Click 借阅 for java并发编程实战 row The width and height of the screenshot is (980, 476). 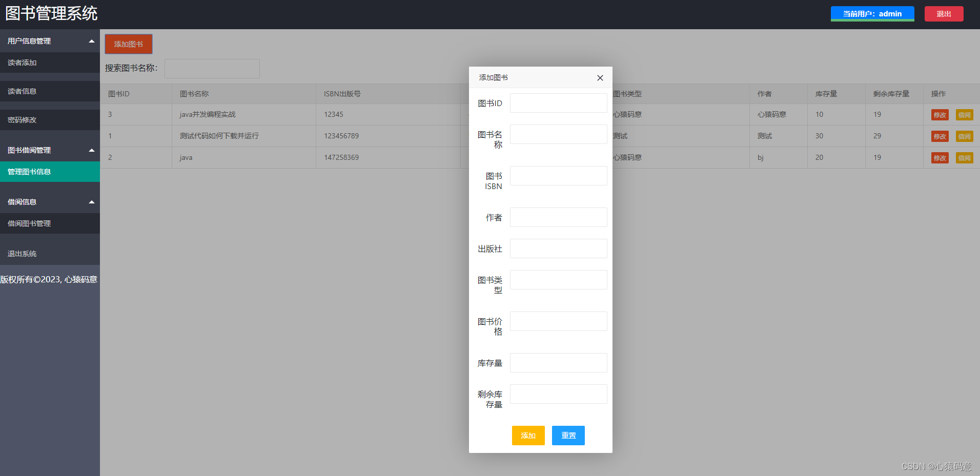coord(965,115)
